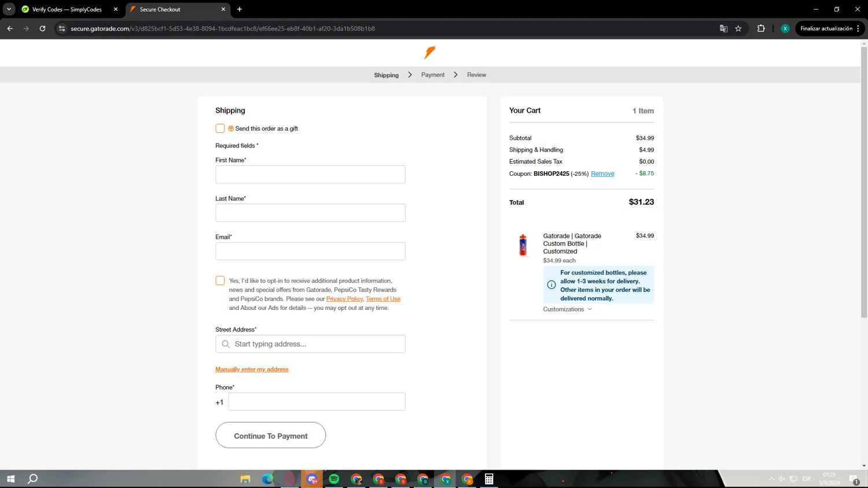Image resolution: width=868 pixels, height=488 pixels.
Task: Tick the opt-in marketing checkbox
Action: (220, 280)
